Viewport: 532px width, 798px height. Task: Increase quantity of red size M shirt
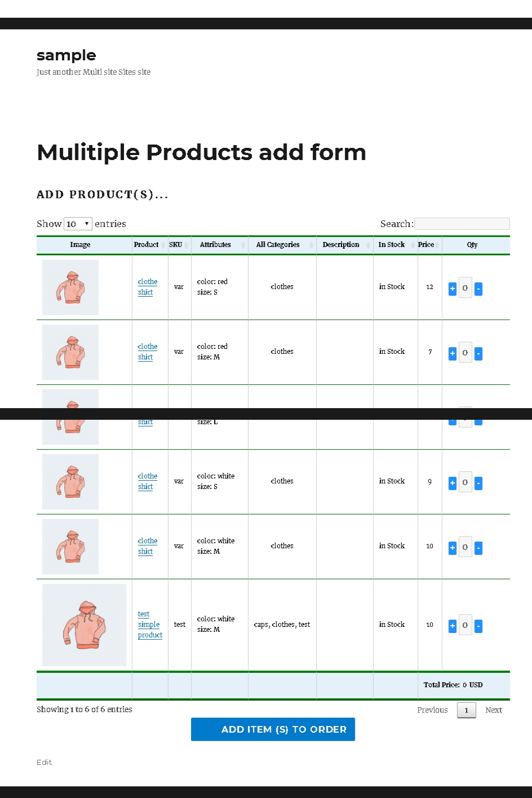pos(452,353)
